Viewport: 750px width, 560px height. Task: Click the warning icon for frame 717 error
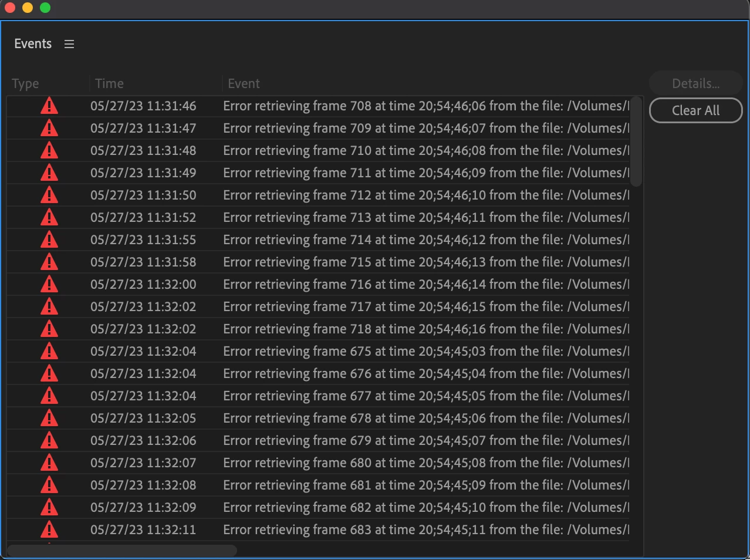pos(49,306)
